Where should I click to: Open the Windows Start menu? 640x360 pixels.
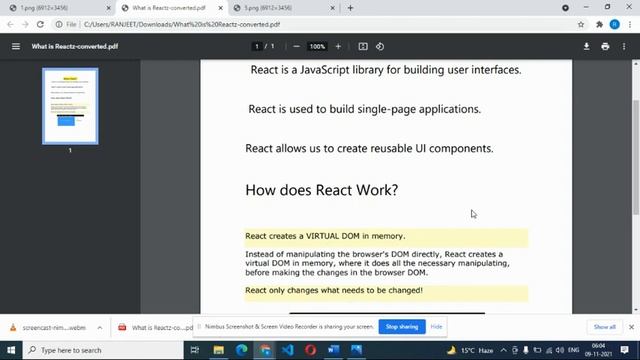pos(11,350)
